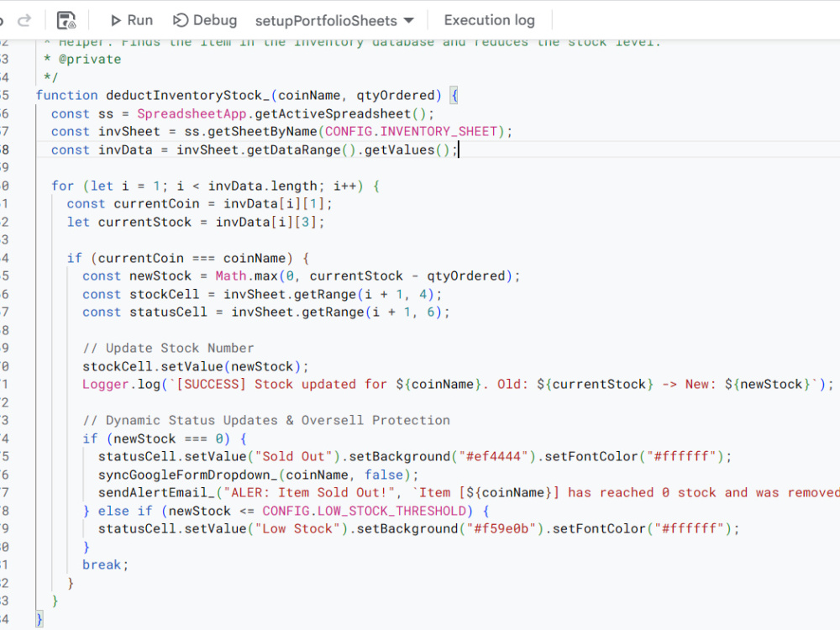
Task: Click CONFIG.INVENTORY_SHEET in the code
Action: [x=412, y=132]
